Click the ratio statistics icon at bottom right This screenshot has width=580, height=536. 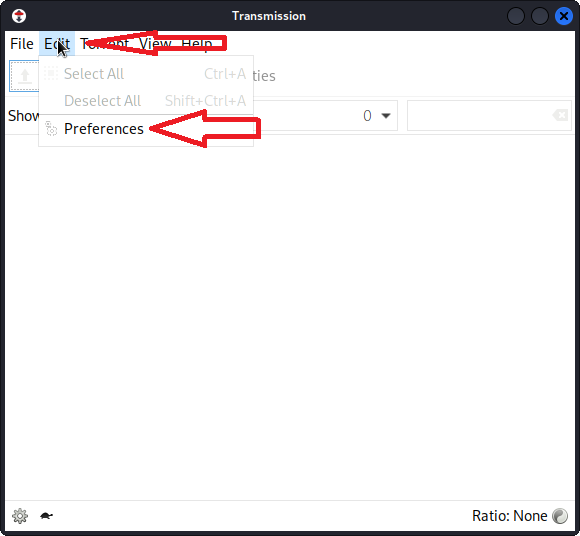(560, 516)
